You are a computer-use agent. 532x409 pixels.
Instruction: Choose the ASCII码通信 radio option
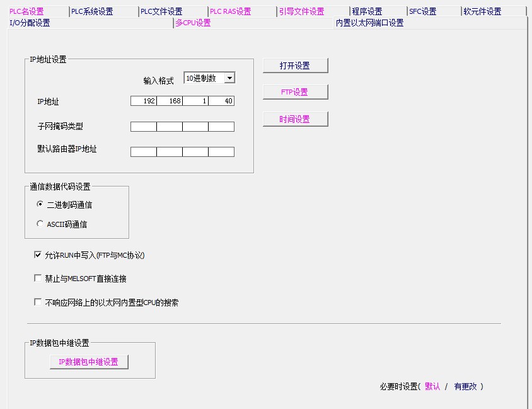pyautogui.click(x=40, y=224)
